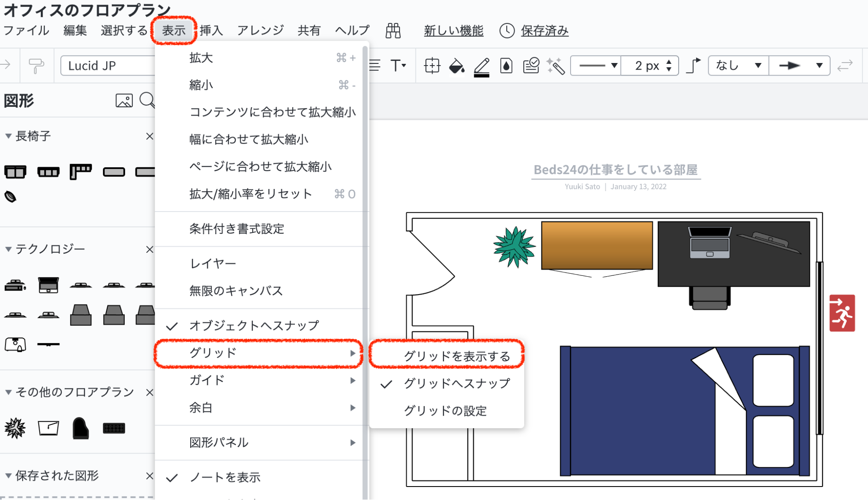Click the magic wand sparkle icon
Image resolution: width=868 pixels, height=500 pixels.
555,66
